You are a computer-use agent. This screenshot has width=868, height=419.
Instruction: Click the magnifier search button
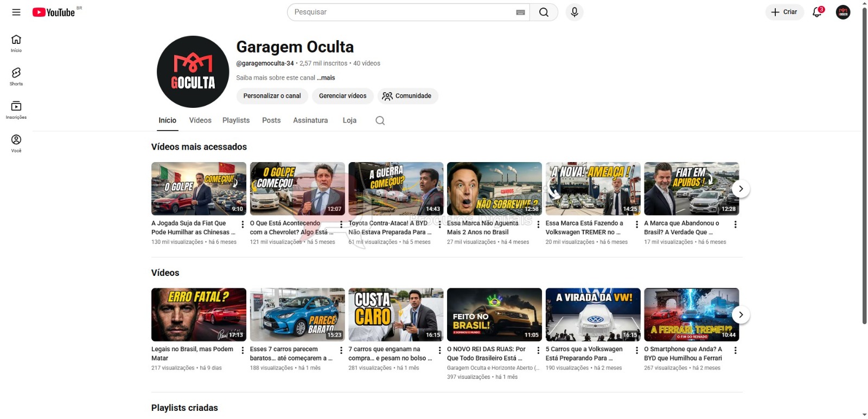pyautogui.click(x=544, y=12)
